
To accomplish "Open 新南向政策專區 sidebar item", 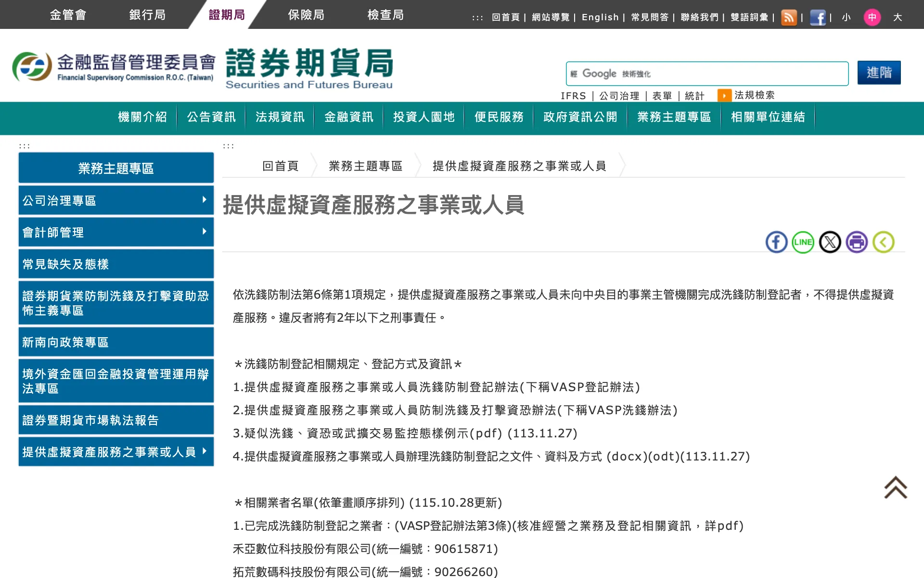I will [116, 342].
